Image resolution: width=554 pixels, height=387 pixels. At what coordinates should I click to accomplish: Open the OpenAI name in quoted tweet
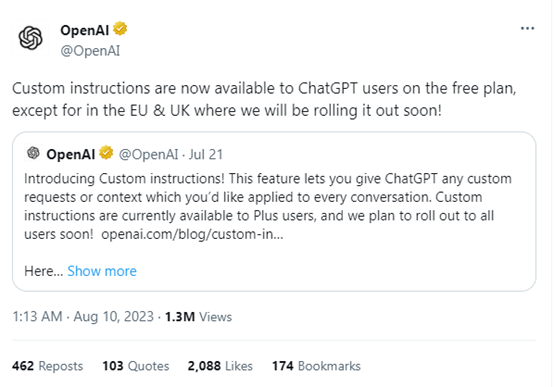pyautogui.click(x=71, y=154)
